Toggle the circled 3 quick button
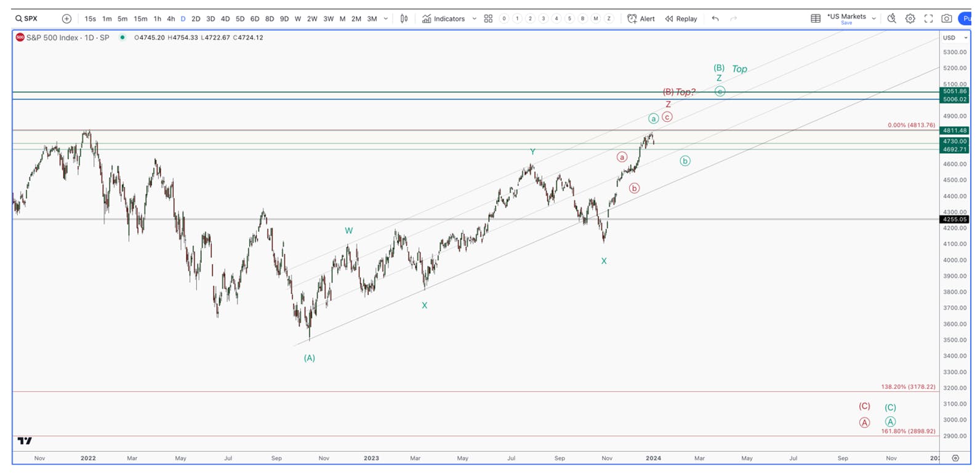This screenshot has height=475, width=980. [543, 19]
